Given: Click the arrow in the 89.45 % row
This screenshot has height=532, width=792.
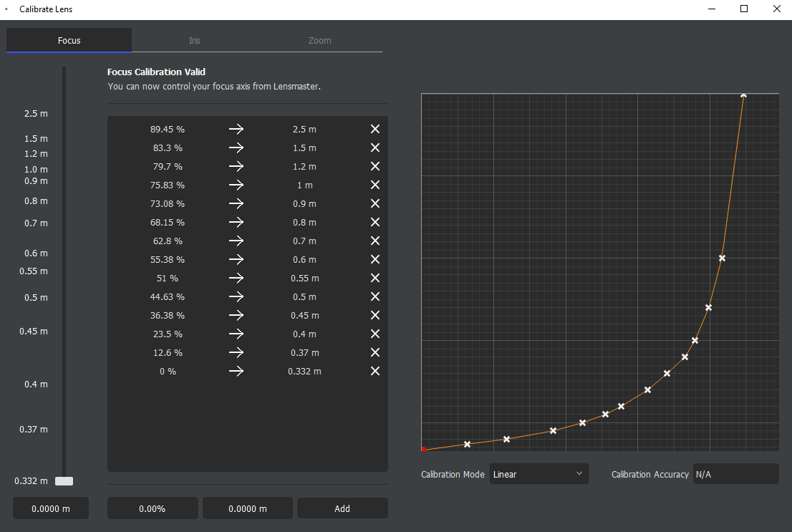Looking at the screenshot, I should point(236,130).
